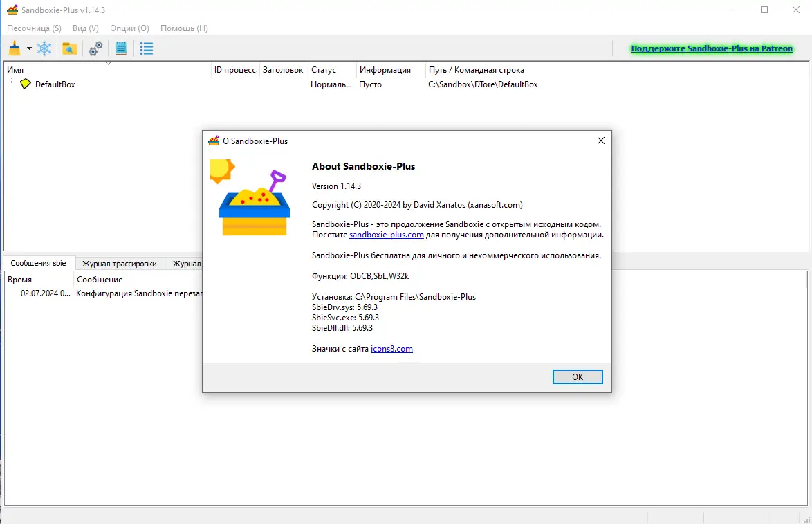Screen dimensions: 812x524
Task: Switch to the Журнал трассировки tab
Action: (x=119, y=263)
